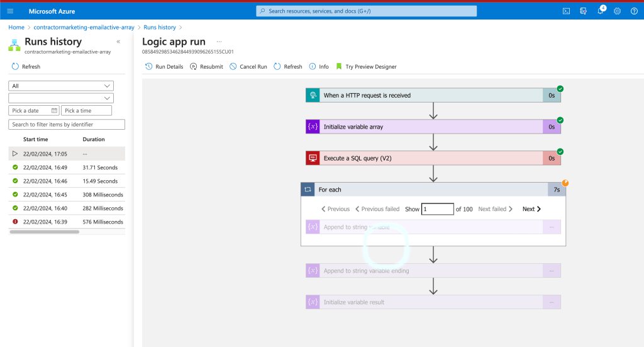The width and height of the screenshot is (644, 347).
Task: Select the run at 22/02/2024, 16:45
Action: point(67,195)
